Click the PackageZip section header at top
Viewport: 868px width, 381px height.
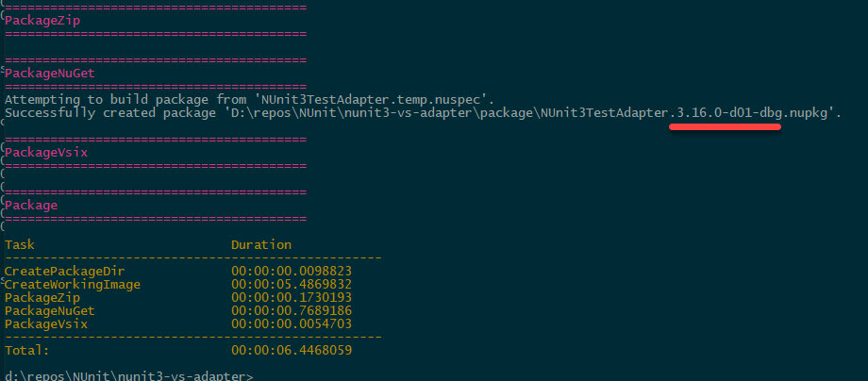[x=43, y=20]
